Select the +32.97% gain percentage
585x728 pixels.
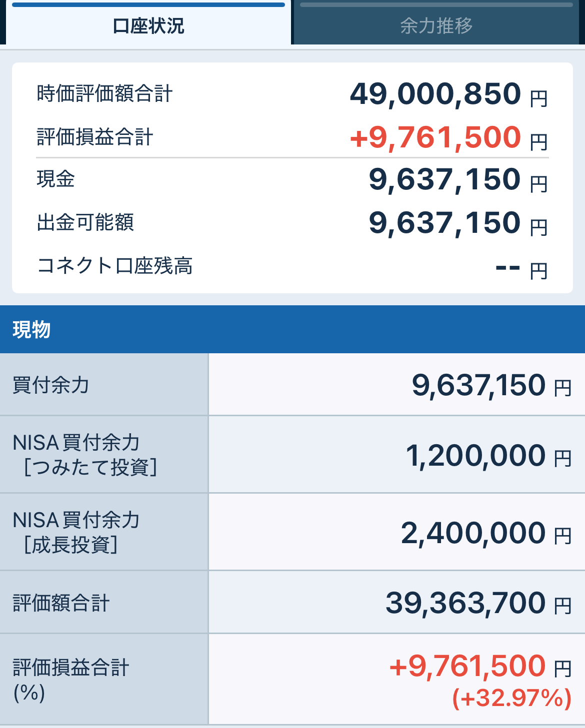point(511,698)
